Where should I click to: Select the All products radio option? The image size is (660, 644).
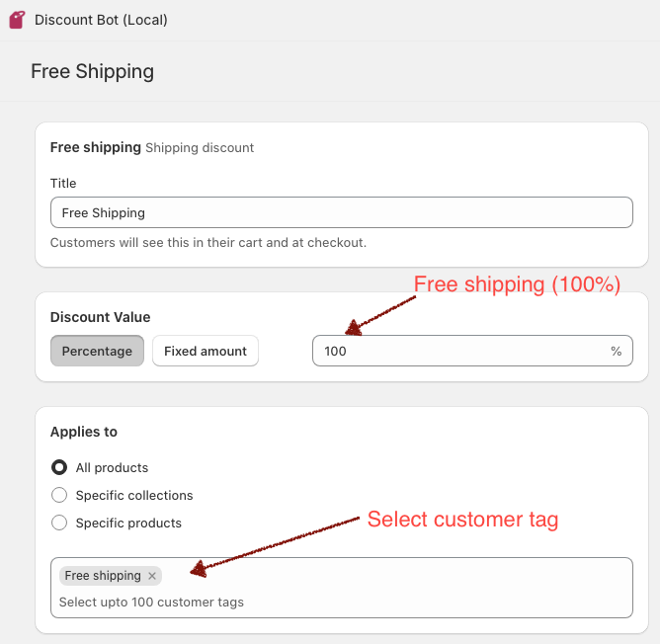tap(59, 467)
